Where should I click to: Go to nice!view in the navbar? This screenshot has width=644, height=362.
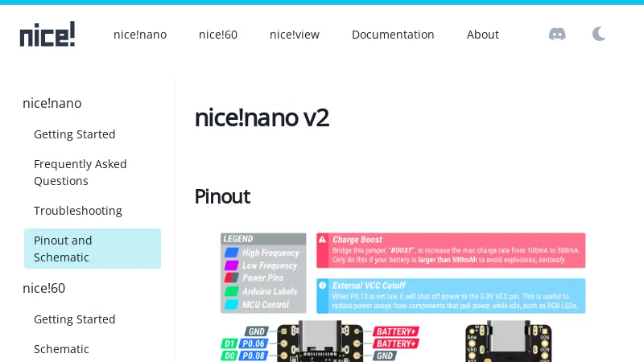(x=295, y=34)
